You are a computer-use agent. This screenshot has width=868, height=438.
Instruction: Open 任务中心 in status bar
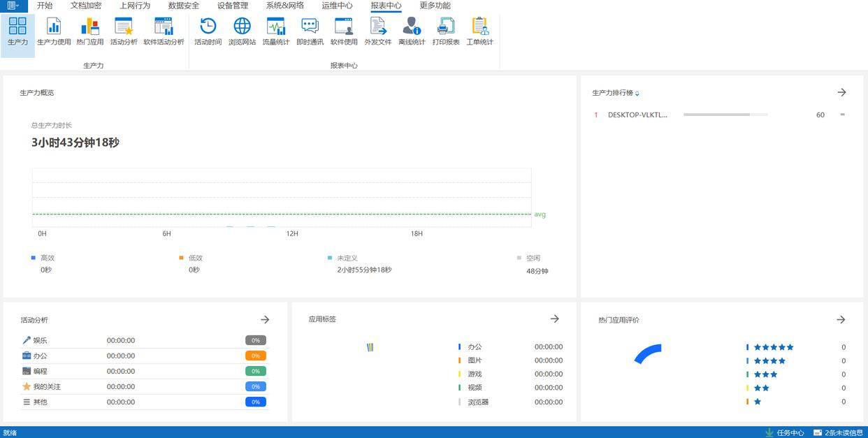tap(785, 432)
